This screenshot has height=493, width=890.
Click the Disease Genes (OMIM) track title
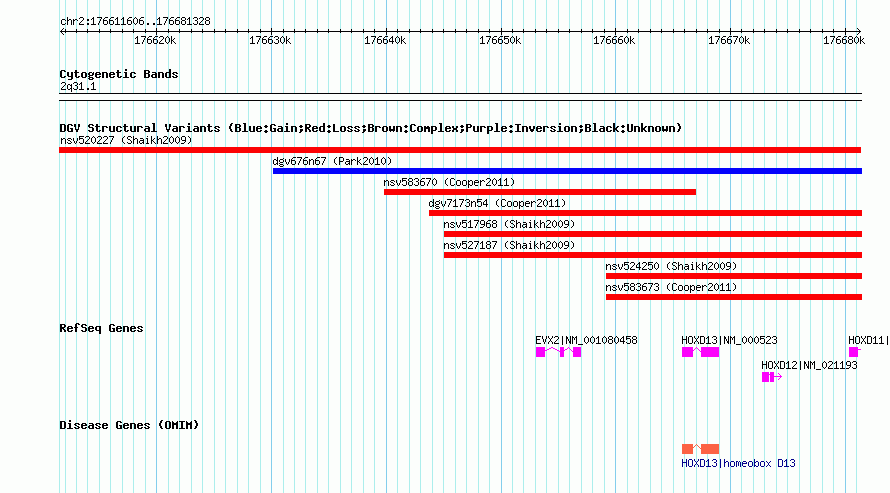tap(129, 425)
